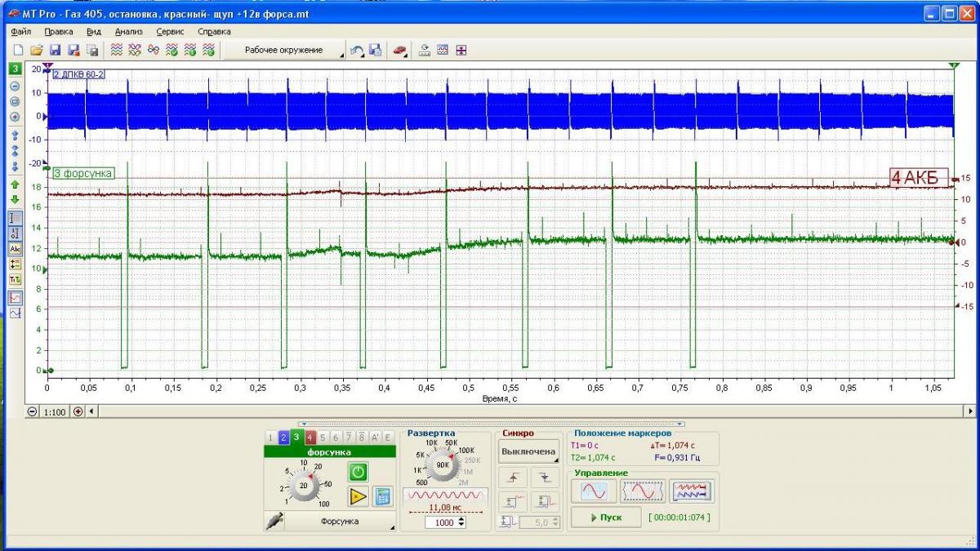Open the Вид menu
Screen dimensions: 980x551
[94, 31]
